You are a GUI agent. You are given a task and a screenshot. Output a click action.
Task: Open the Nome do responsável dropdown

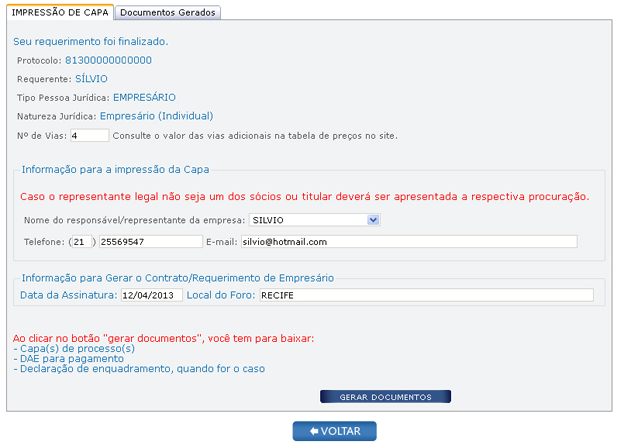314,220
